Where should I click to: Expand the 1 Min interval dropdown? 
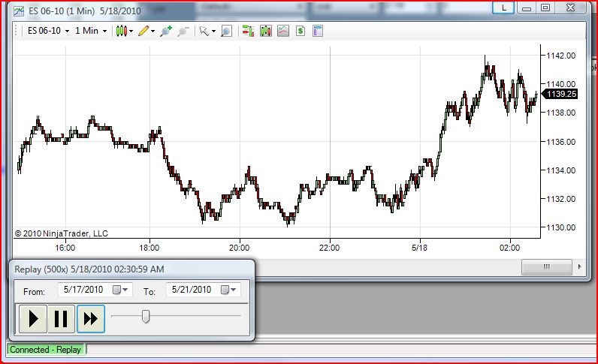[x=104, y=32]
